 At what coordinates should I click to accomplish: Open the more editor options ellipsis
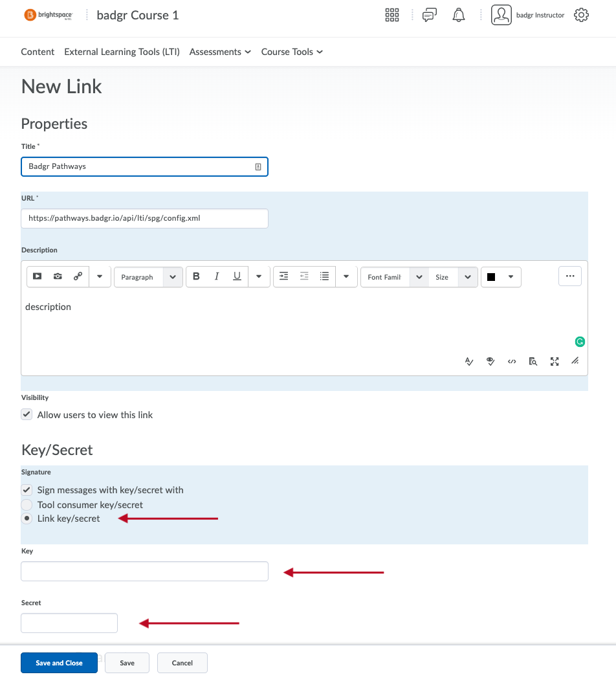(570, 276)
